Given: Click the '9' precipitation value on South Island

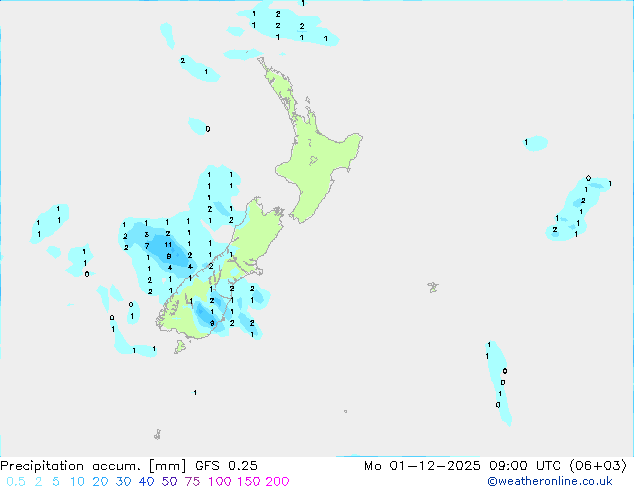Looking at the screenshot, I should (x=212, y=323).
